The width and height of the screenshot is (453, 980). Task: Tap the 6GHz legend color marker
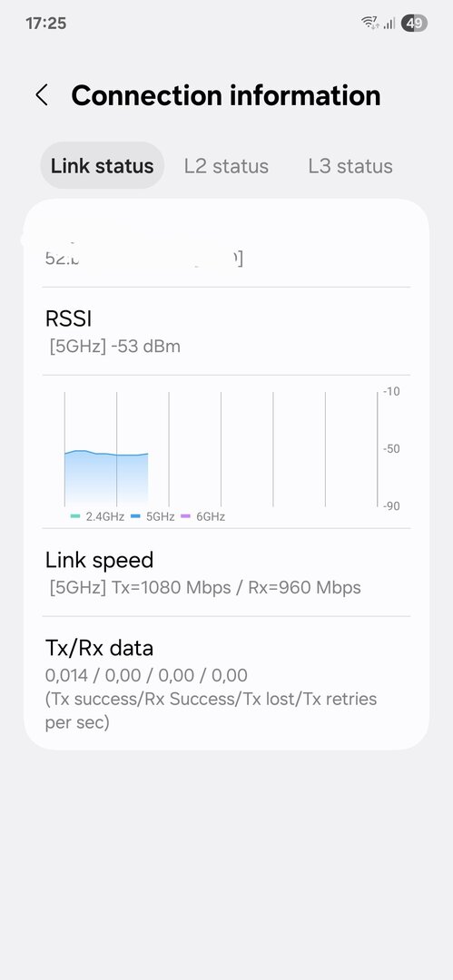185,516
